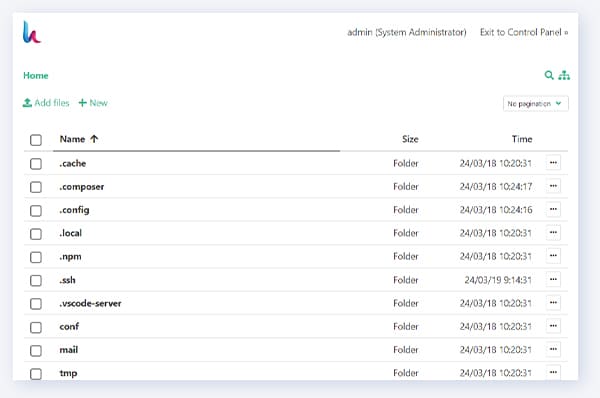Open the three-dot menu for mail folder
Image resolution: width=600 pixels, height=398 pixels.
coord(553,349)
